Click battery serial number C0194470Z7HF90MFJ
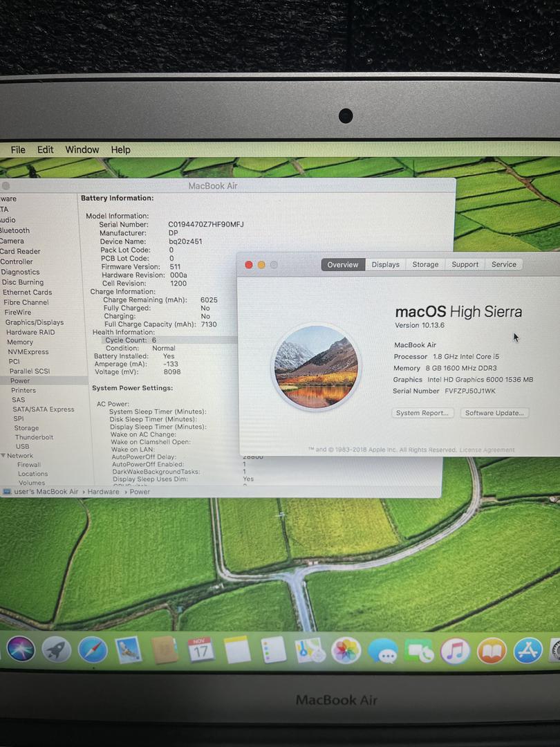 pos(206,224)
